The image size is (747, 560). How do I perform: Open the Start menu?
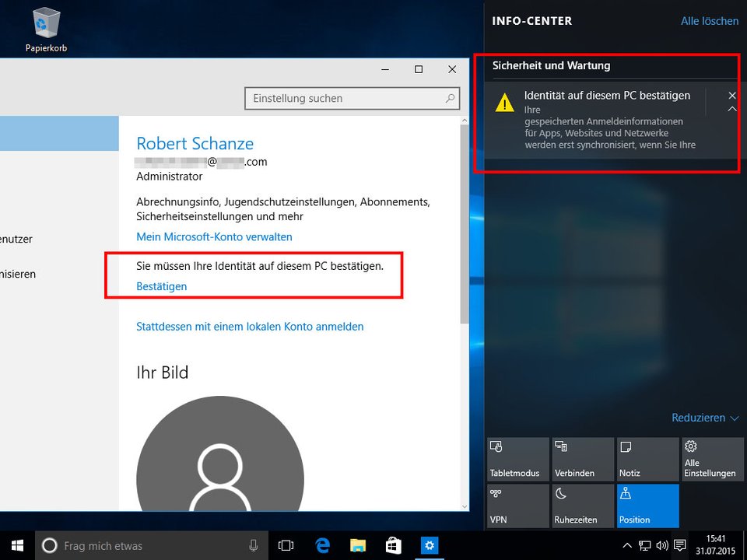click(16, 544)
